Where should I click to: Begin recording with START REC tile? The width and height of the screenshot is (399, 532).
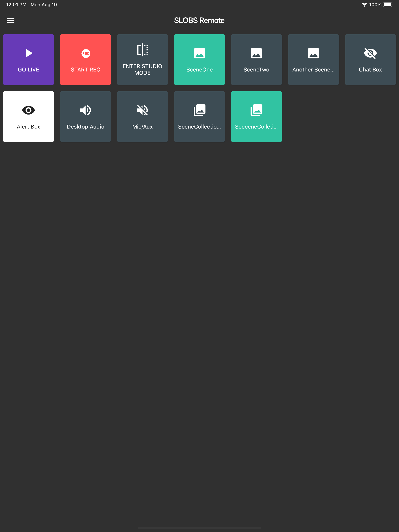click(x=86, y=60)
